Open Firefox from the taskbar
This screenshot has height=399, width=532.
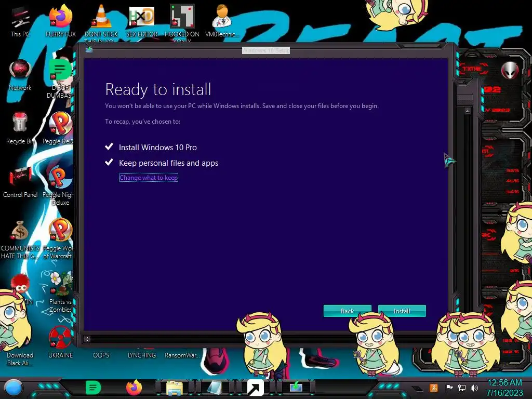(x=134, y=388)
